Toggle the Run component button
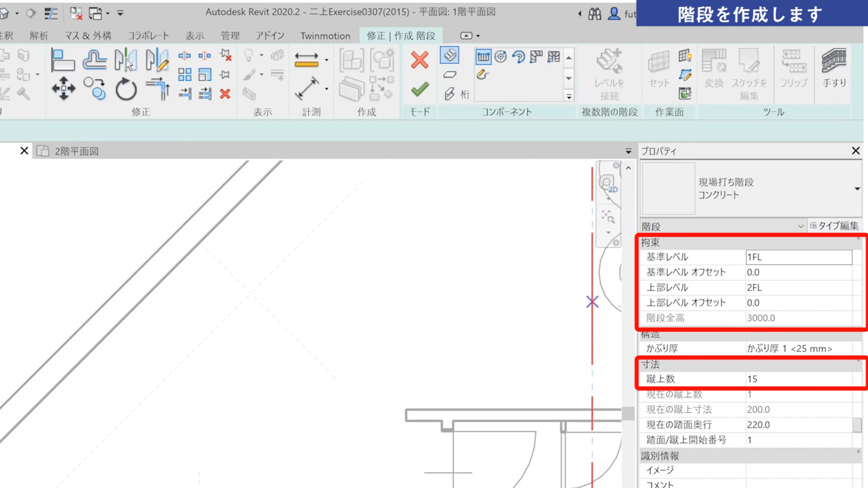The width and height of the screenshot is (868, 488). tap(449, 56)
